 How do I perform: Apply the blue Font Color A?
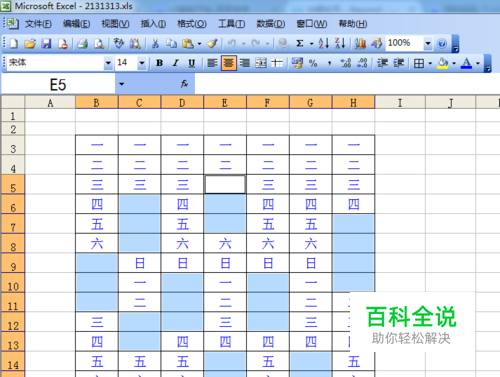point(466,63)
